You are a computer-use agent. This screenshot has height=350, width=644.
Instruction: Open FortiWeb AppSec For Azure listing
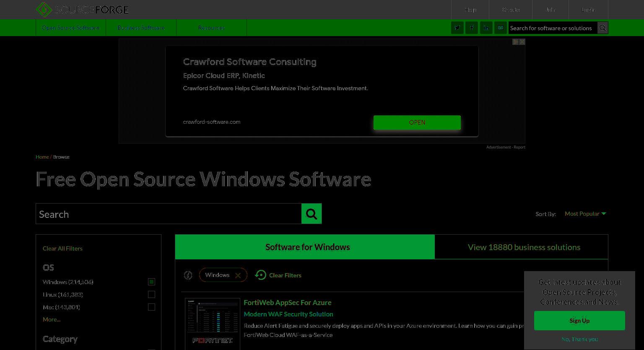click(288, 302)
